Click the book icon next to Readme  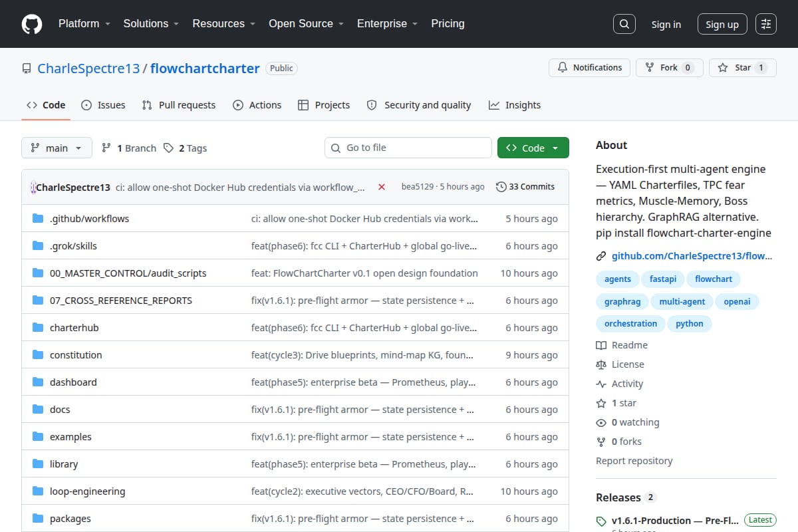point(601,345)
